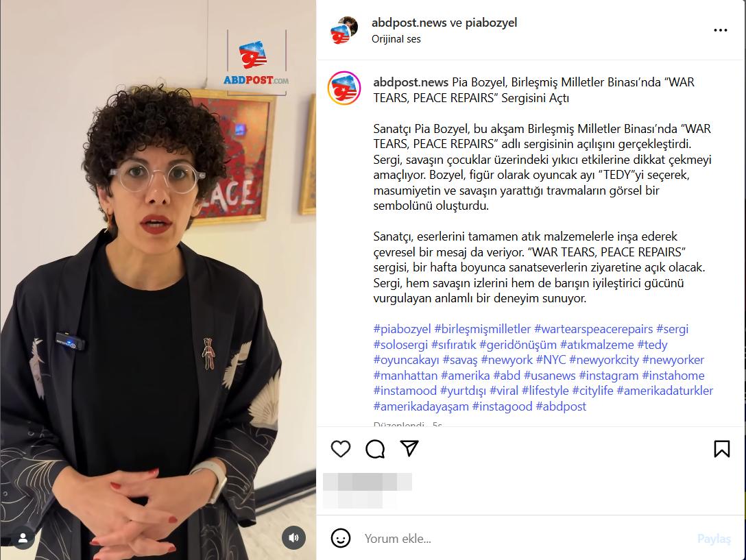Open the emoji picker smiley icon
The width and height of the screenshot is (746, 560).
(x=341, y=538)
